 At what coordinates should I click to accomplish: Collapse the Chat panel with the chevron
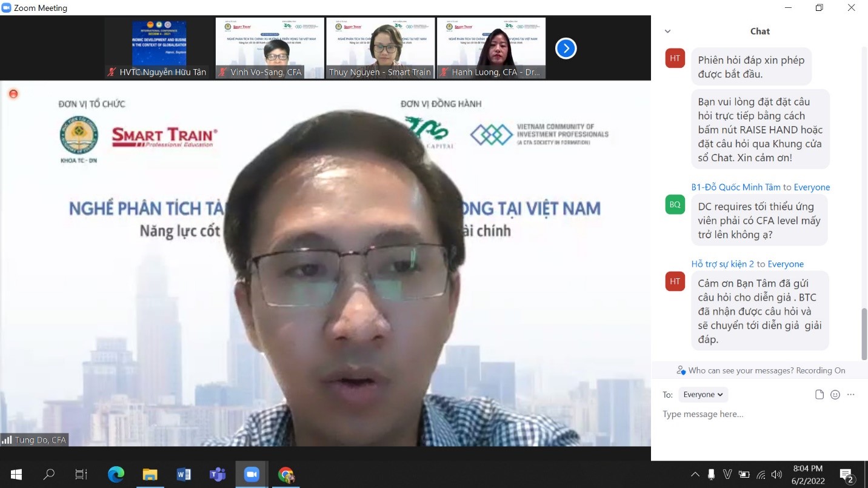point(668,32)
